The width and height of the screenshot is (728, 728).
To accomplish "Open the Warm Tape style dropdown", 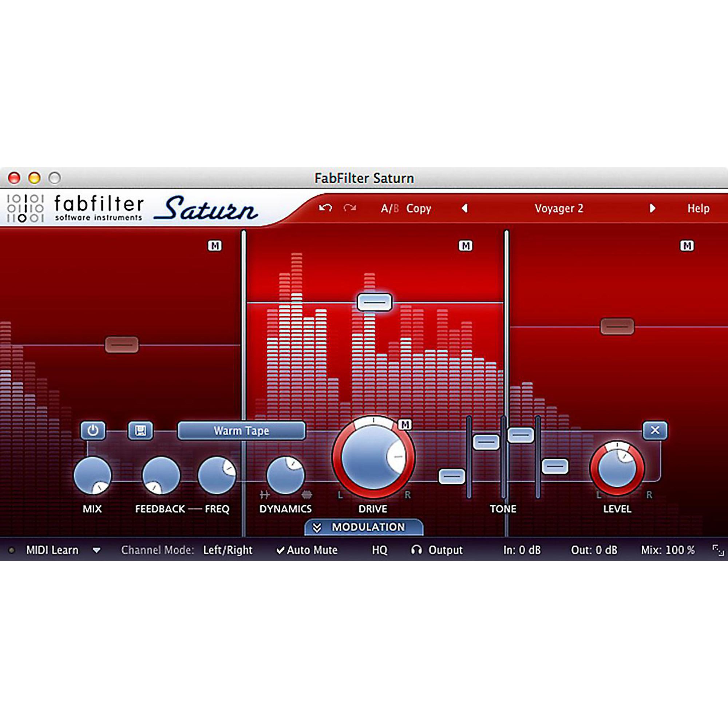I will (241, 431).
